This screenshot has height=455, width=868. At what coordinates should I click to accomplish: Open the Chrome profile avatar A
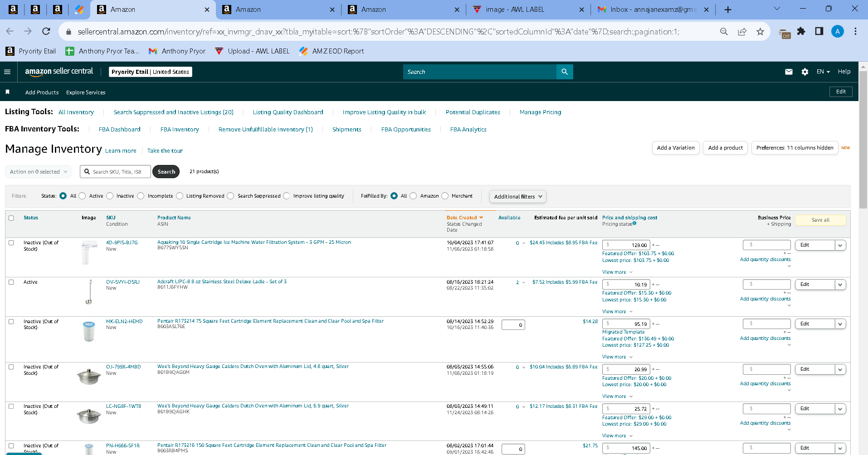(x=838, y=31)
